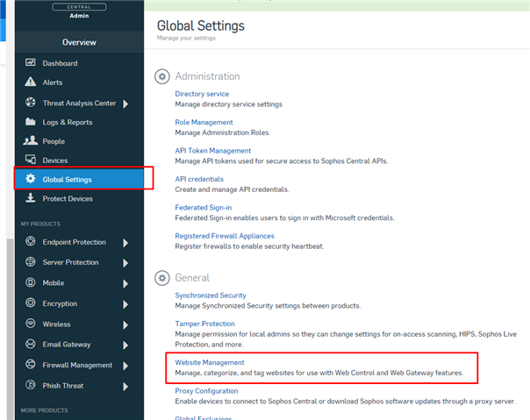The image size is (530, 420).
Task: Open Synchronized Security link
Action: point(211,295)
